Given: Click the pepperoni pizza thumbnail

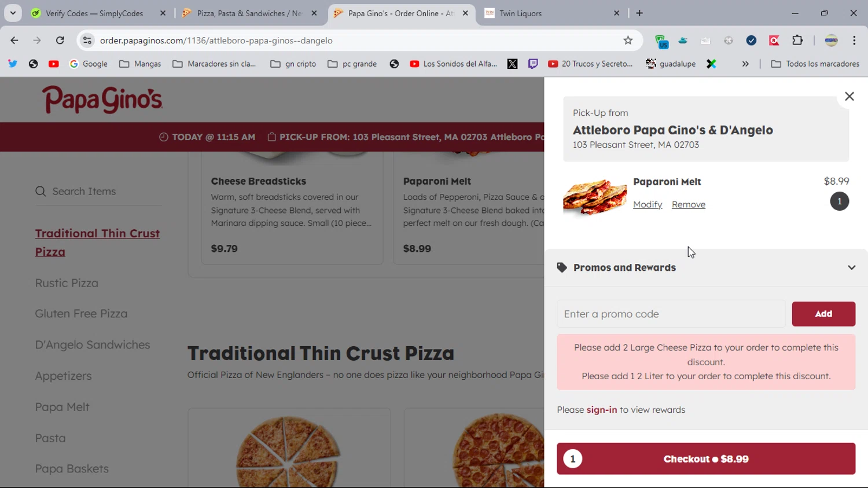Looking at the screenshot, I should click(x=499, y=452).
